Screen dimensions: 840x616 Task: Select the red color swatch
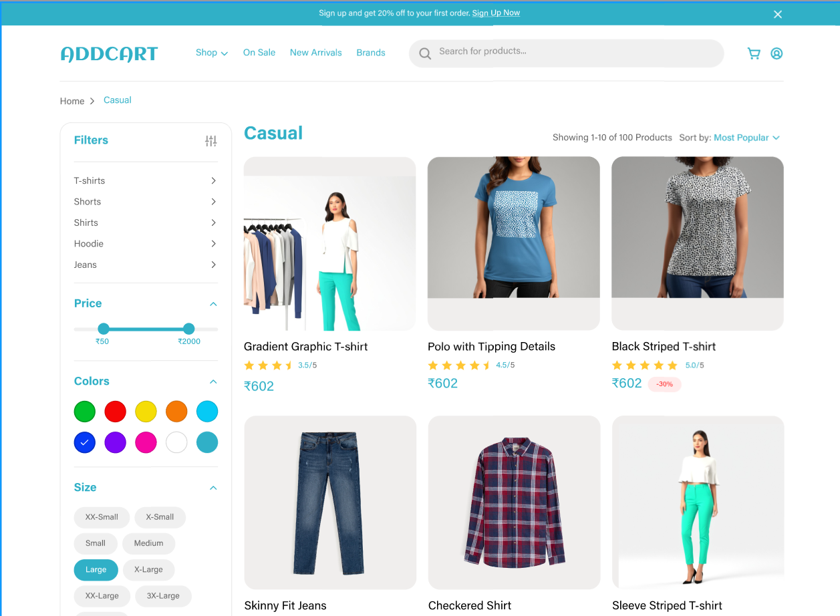tap(116, 412)
